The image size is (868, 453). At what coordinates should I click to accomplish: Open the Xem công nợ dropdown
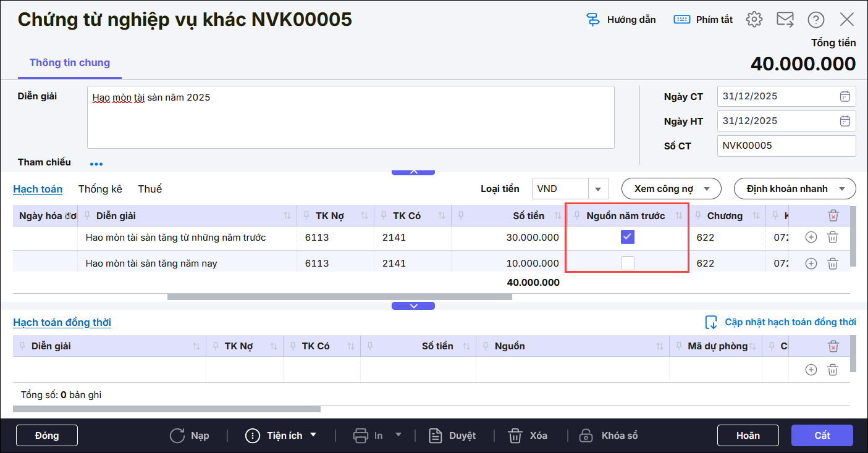671,189
